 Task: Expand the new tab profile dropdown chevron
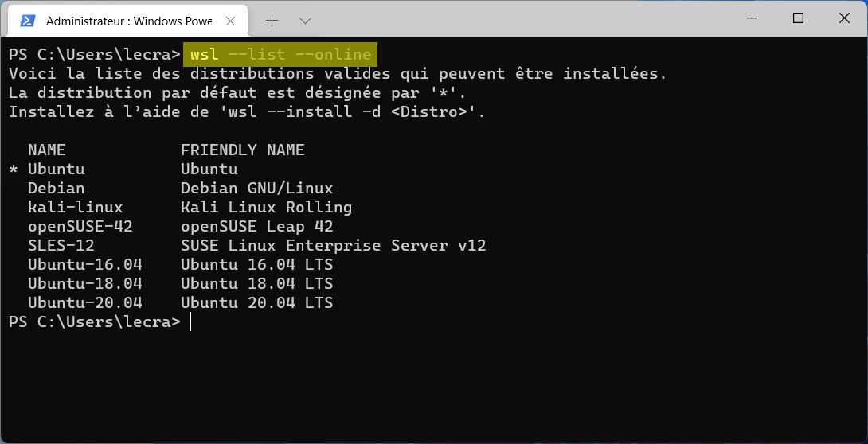(305, 21)
